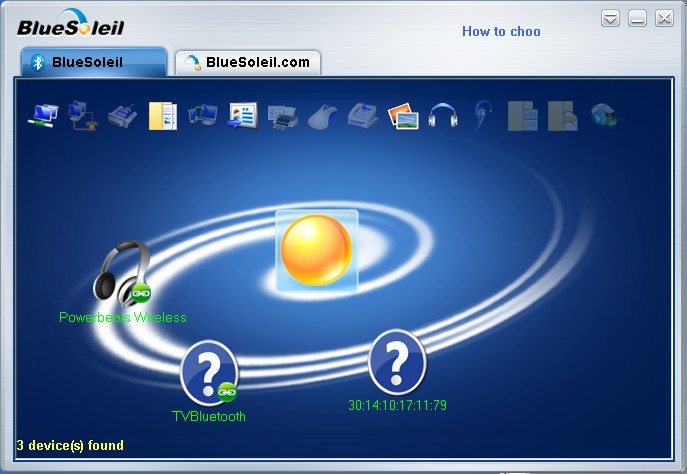Select the File Transfer folder icon
Screen dimensions: 687x474
pos(163,116)
